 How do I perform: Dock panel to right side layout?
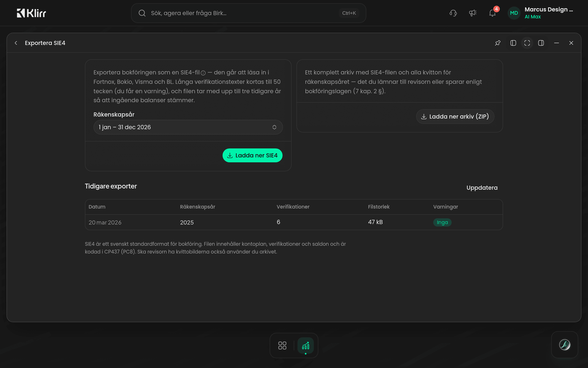coord(541,43)
